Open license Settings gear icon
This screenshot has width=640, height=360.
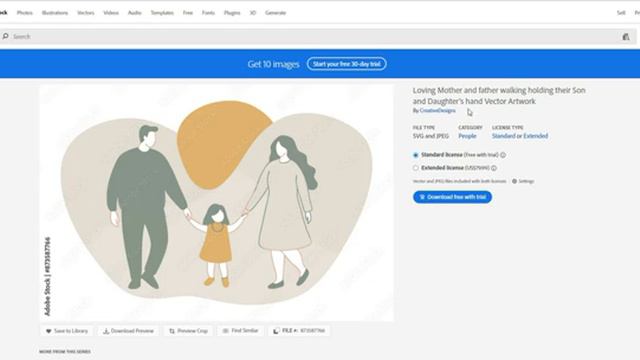click(x=514, y=181)
